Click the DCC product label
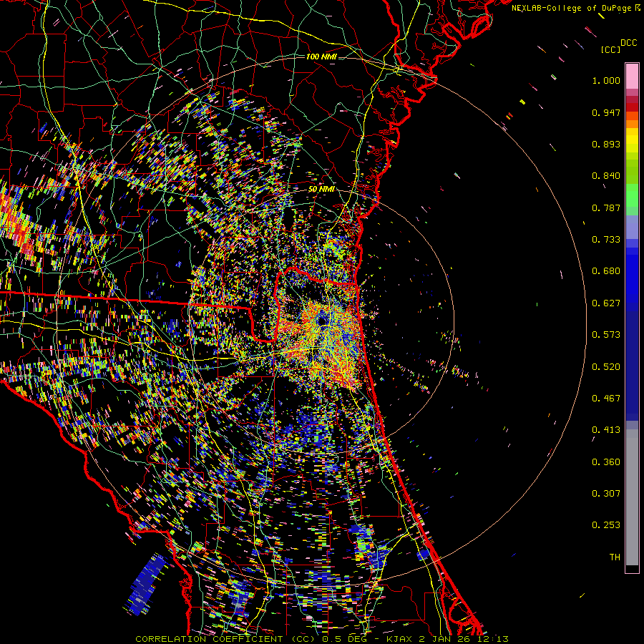This screenshot has height=644, width=644. pyautogui.click(x=629, y=43)
